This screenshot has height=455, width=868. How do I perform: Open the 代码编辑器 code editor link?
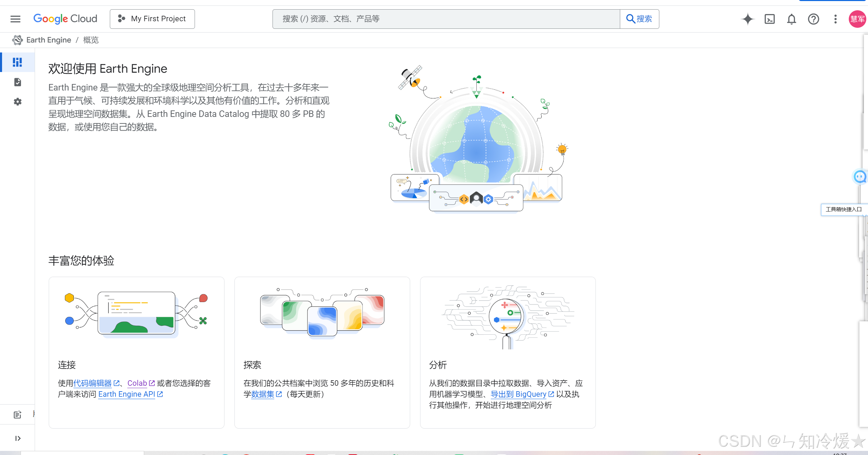tap(93, 383)
